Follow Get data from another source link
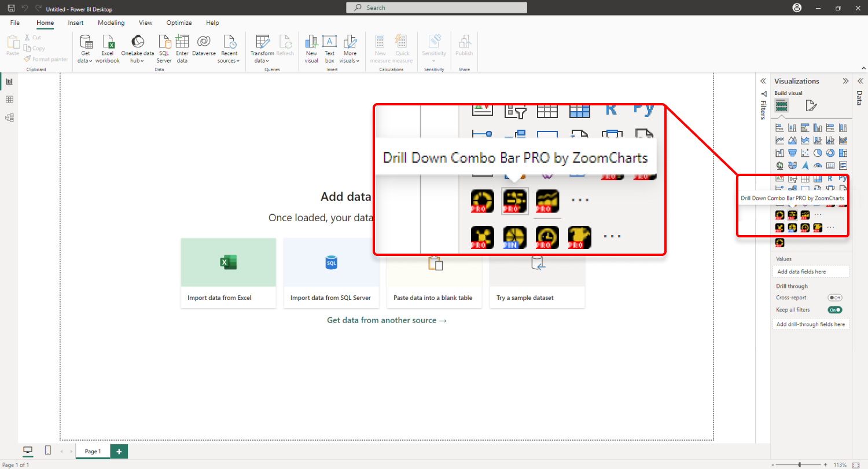868x469 pixels. pyautogui.click(x=387, y=320)
